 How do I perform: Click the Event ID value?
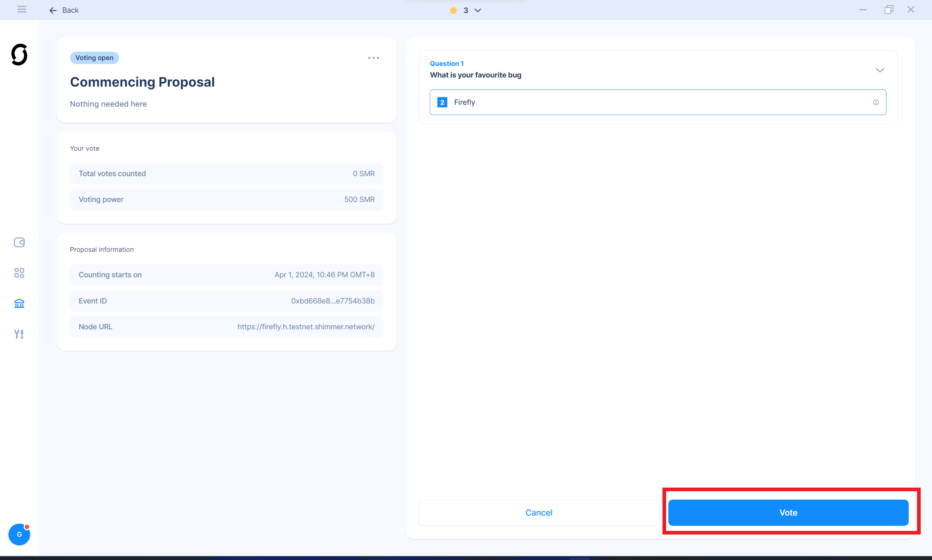coord(333,301)
